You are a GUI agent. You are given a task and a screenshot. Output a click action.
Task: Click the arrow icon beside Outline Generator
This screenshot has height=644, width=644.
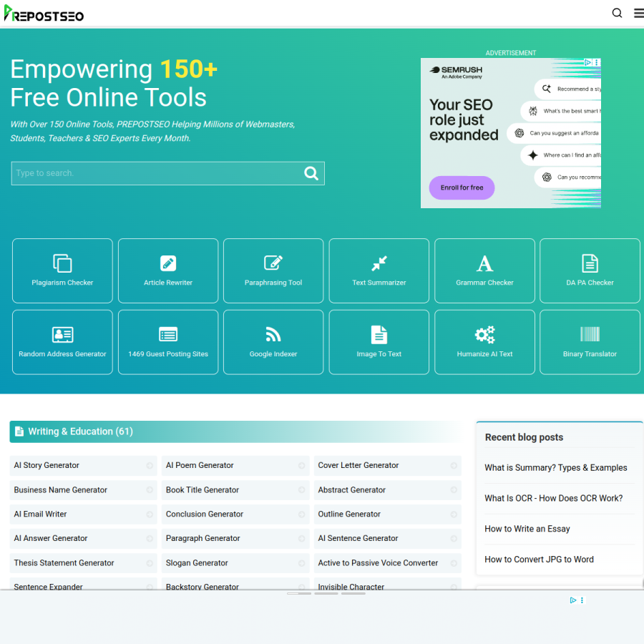[x=454, y=514]
